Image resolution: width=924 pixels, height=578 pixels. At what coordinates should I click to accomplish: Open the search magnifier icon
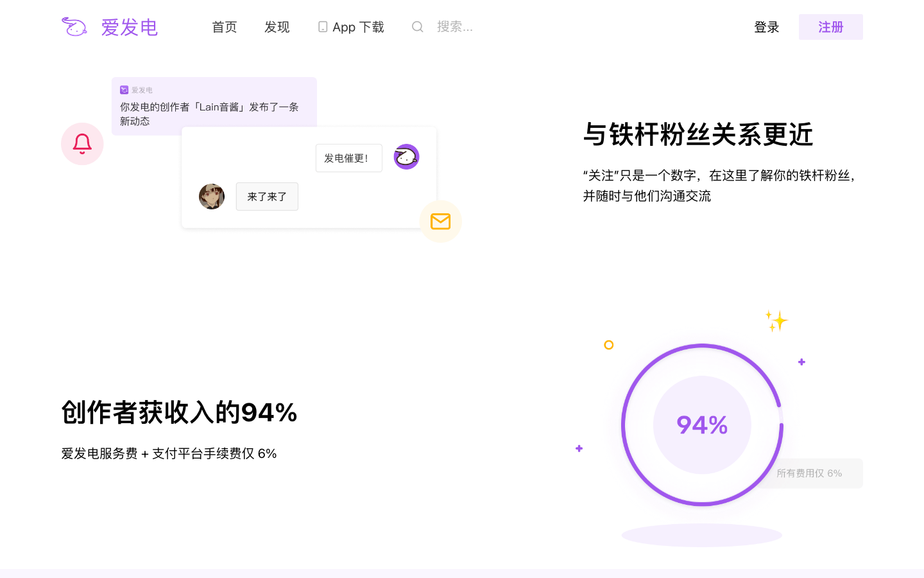tap(417, 26)
